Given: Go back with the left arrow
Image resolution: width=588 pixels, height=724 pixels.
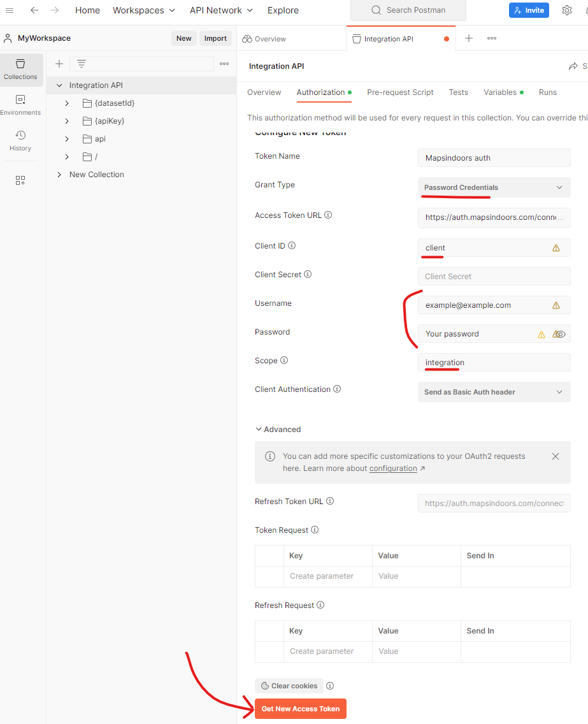Looking at the screenshot, I should click(x=34, y=10).
